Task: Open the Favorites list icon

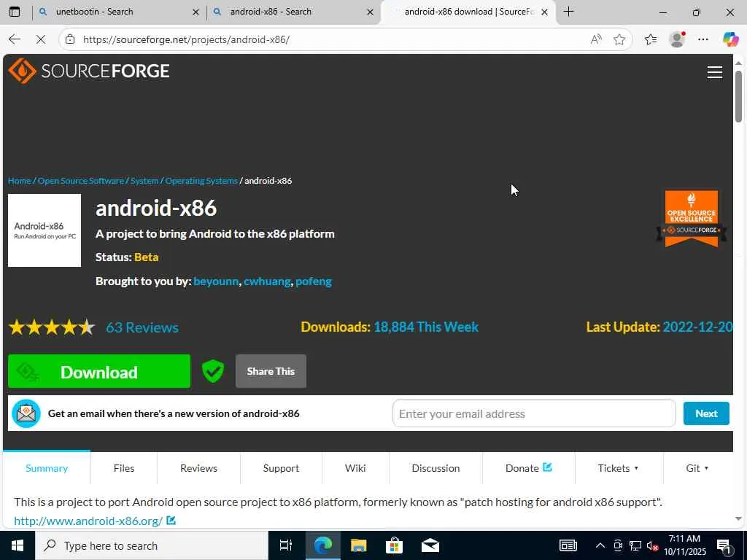Action: pos(650,39)
